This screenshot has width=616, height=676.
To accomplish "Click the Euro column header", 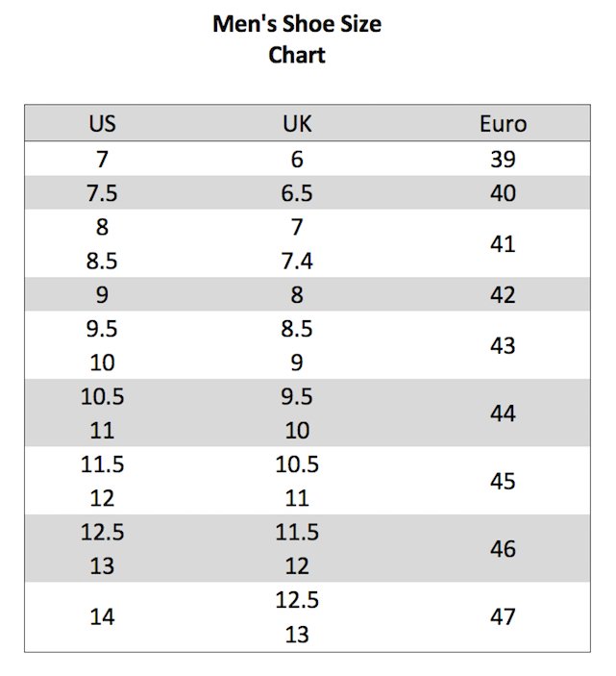I will point(503,124).
